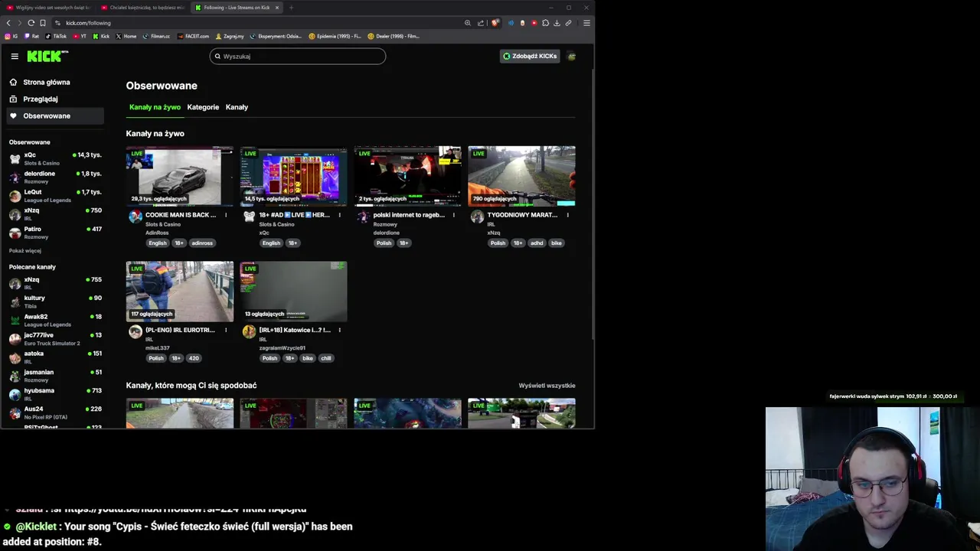Click zagralamWzycie91 avatar on stream card

click(x=250, y=331)
